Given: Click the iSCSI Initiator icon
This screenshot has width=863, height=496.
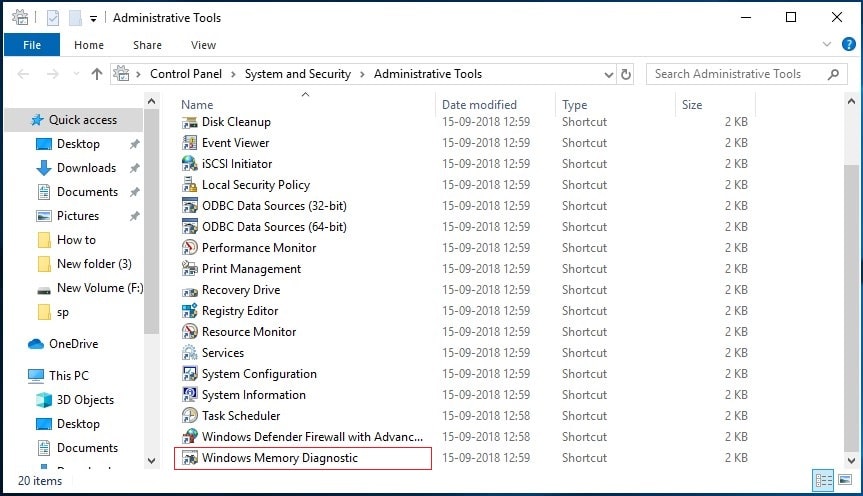Looking at the screenshot, I should 189,164.
